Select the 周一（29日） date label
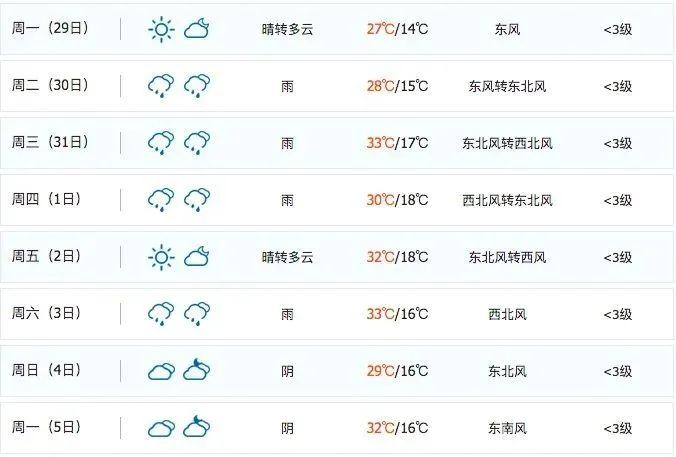Image resolution: width=676 pixels, height=457 pixels. click(x=50, y=28)
